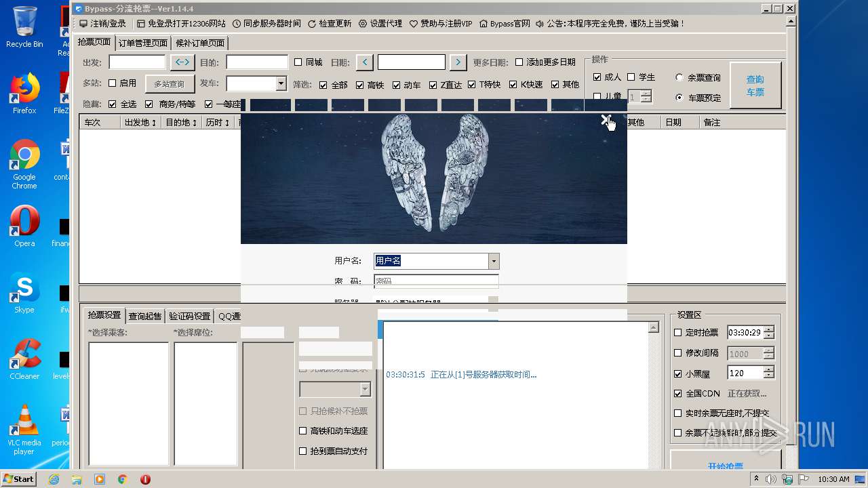Viewport: 868px width, 488px height.
Task: Launch Skype from the desktop
Action: click(24, 293)
